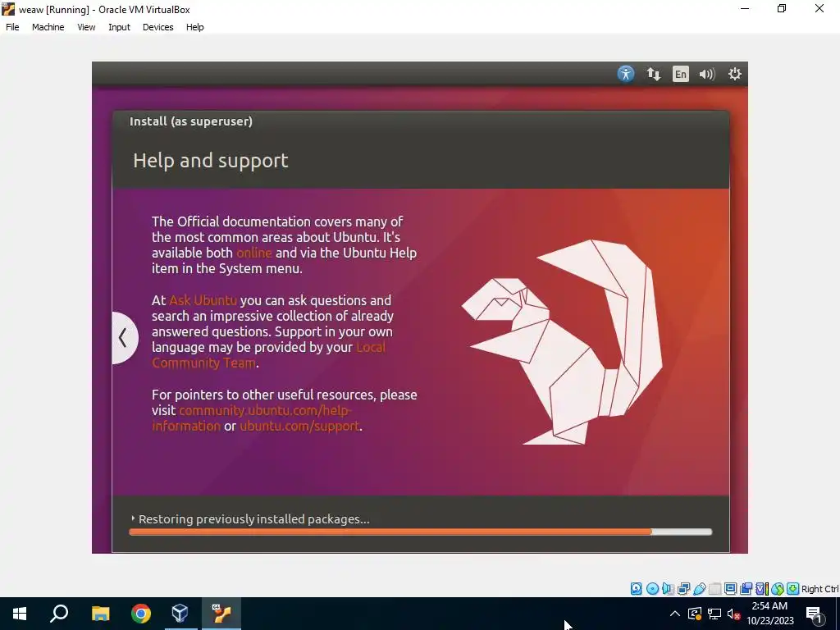Open the VirtualBox File menu
This screenshot has height=630, width=840.
[12, 27]
